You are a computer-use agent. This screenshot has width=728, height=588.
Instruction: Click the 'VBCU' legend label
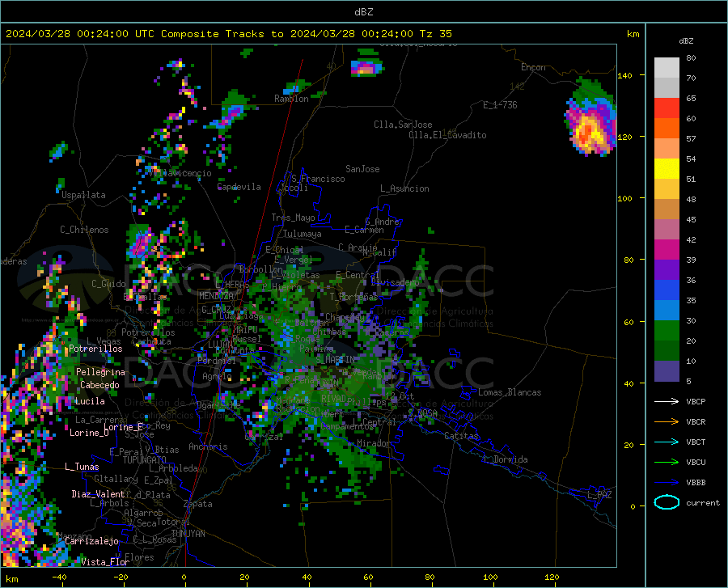[696, 463]
